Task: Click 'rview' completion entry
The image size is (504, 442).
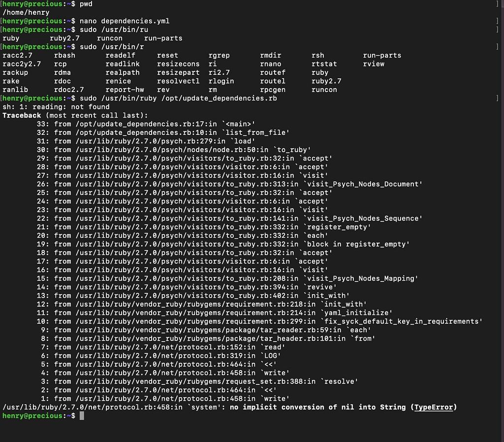Action: 374,64
